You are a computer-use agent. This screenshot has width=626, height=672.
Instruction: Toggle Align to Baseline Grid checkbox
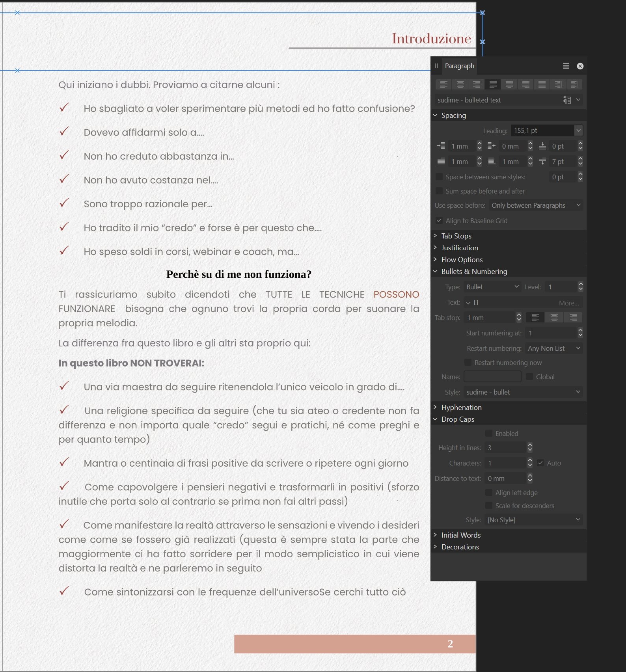[x=439, y=220]
